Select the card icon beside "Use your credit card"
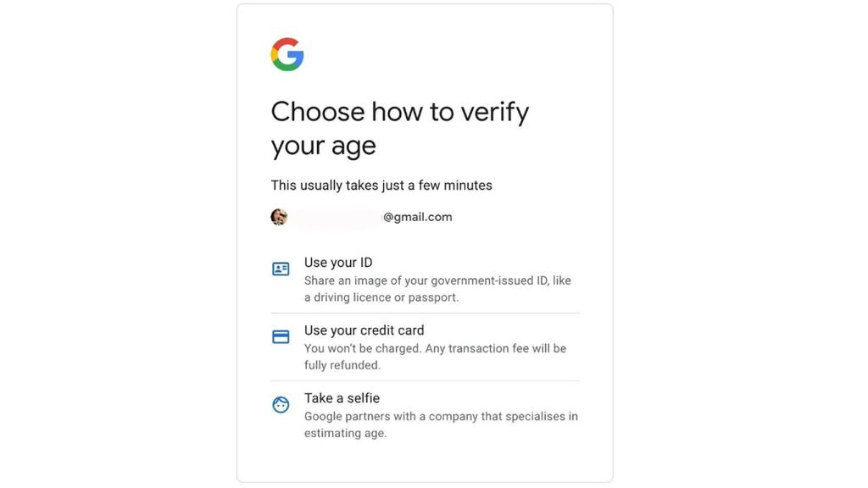The image size is (868, 488). pos(281,336)
